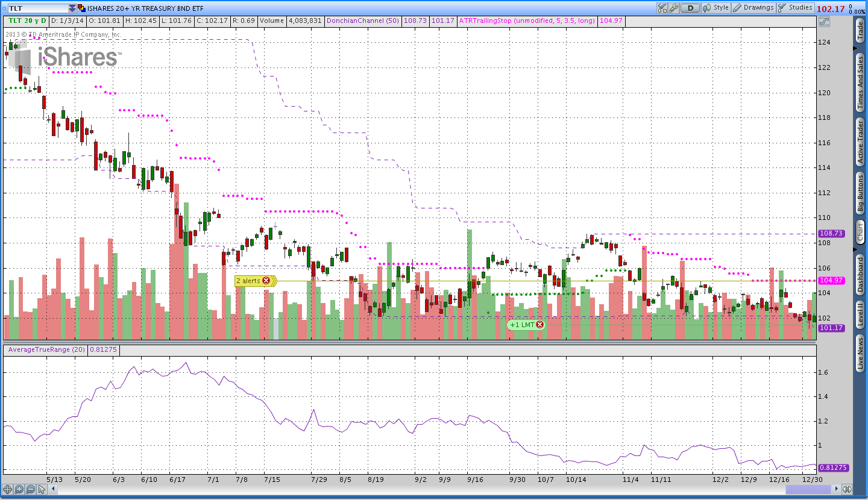Viewport: 868px width, 500px height.
Task: Open the Active Trader side tab
Action: [x=860, y=142]
